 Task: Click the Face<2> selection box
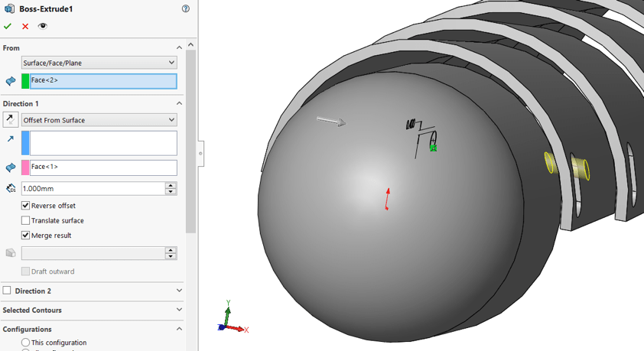[102, 80]
